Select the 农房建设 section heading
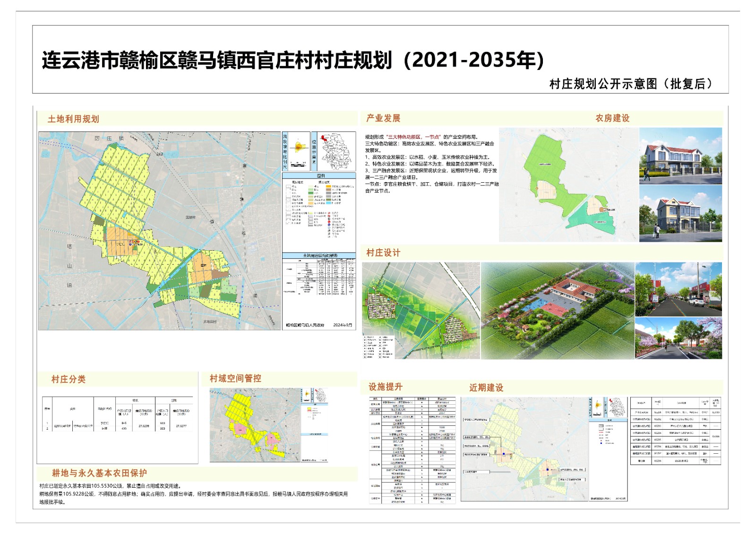The image size is (756, 534). tap(612, 118)
